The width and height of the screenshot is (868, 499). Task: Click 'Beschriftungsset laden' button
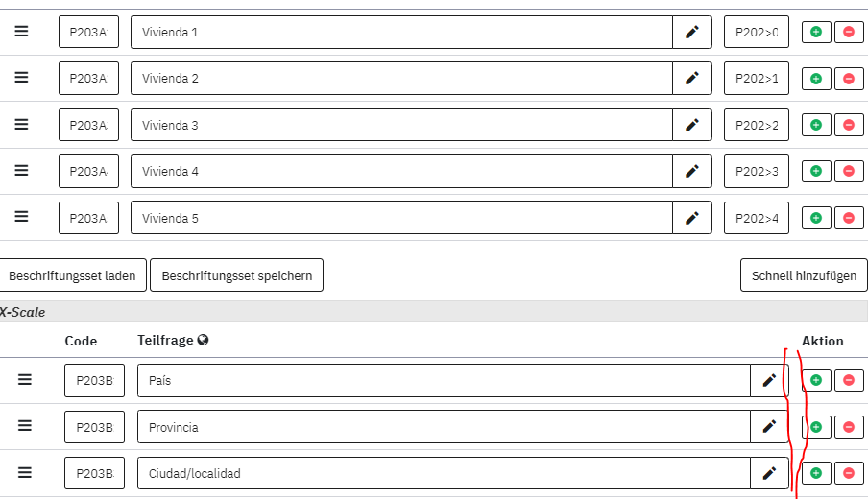click(72, 275)
